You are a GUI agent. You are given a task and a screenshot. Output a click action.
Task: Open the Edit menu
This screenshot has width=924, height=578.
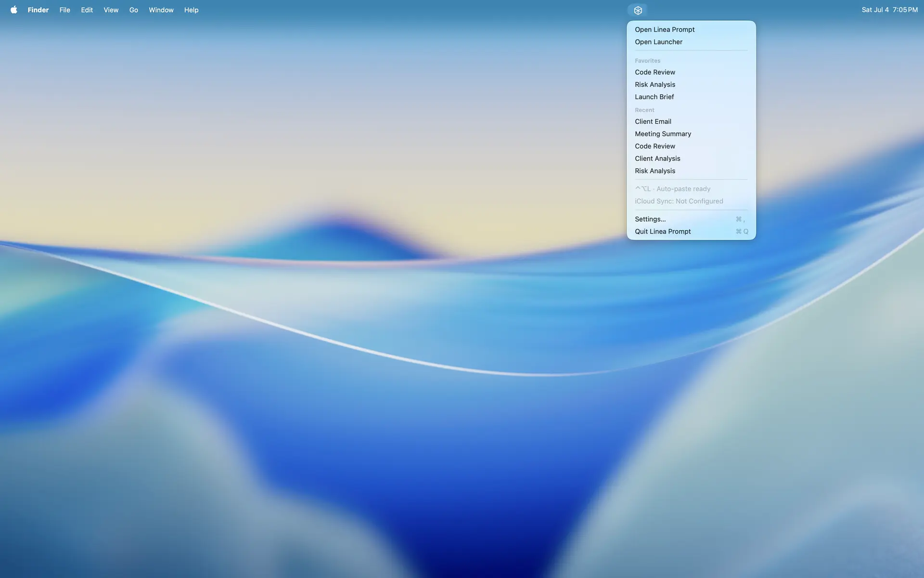87,10
